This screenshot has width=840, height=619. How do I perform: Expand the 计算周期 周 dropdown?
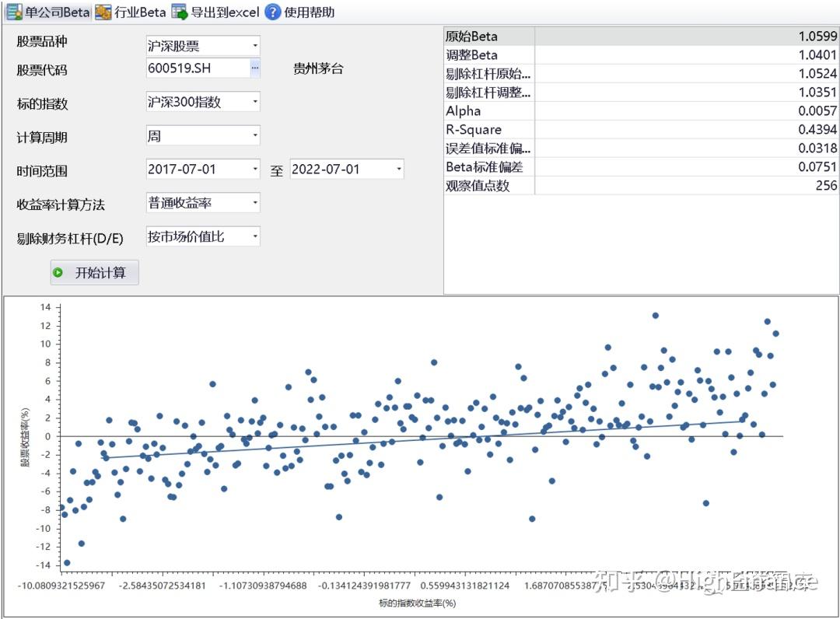255,135
